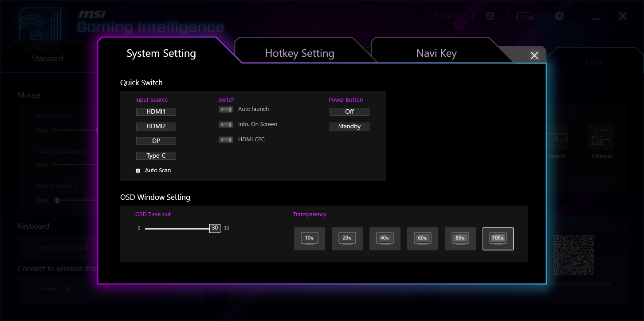Click the Vertical scrolling slider handle
Viewport: 644px width, 321px height.
[56, 200]
